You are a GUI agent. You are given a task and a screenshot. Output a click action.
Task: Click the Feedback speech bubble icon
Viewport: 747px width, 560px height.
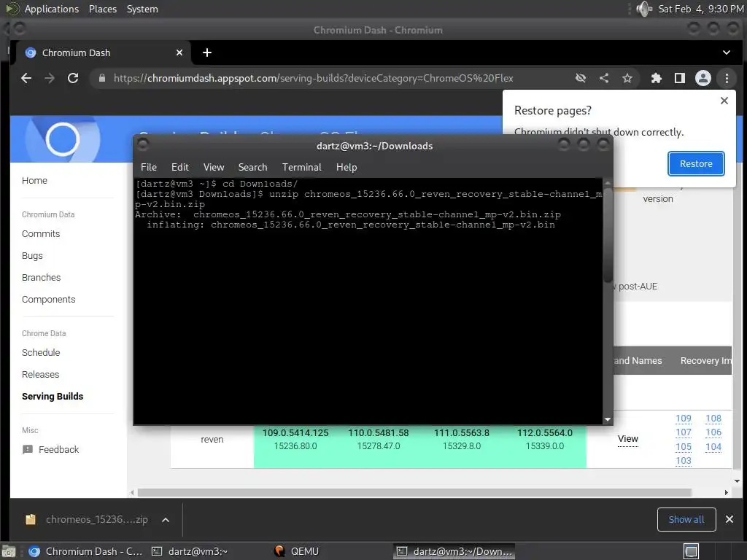28,449
